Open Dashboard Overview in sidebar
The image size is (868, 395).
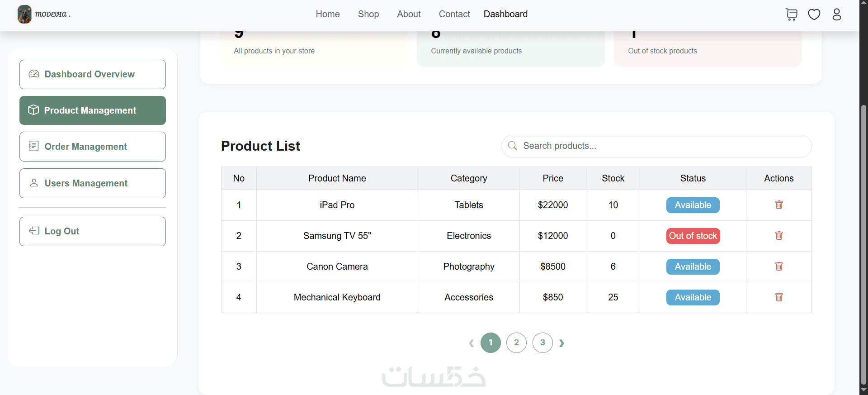[93, 74]
